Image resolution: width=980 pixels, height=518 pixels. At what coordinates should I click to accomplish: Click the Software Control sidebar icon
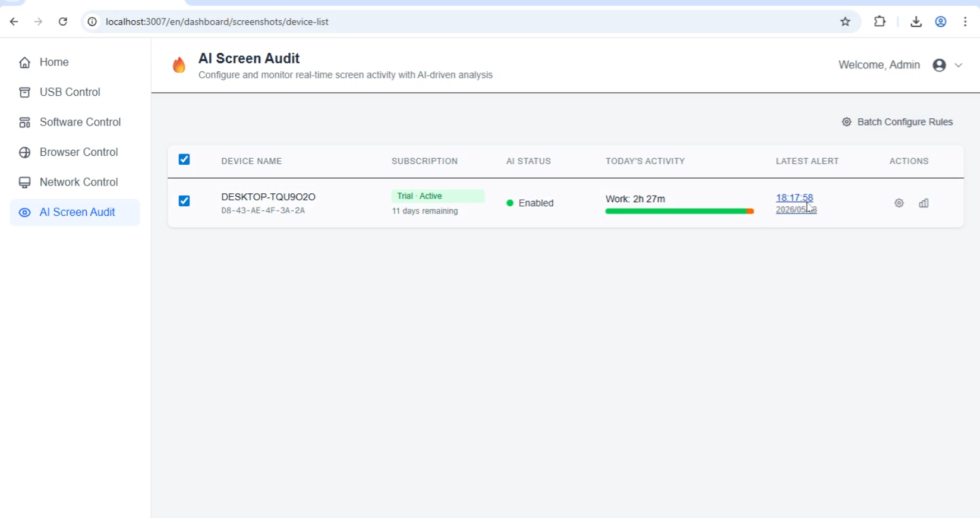24,123
